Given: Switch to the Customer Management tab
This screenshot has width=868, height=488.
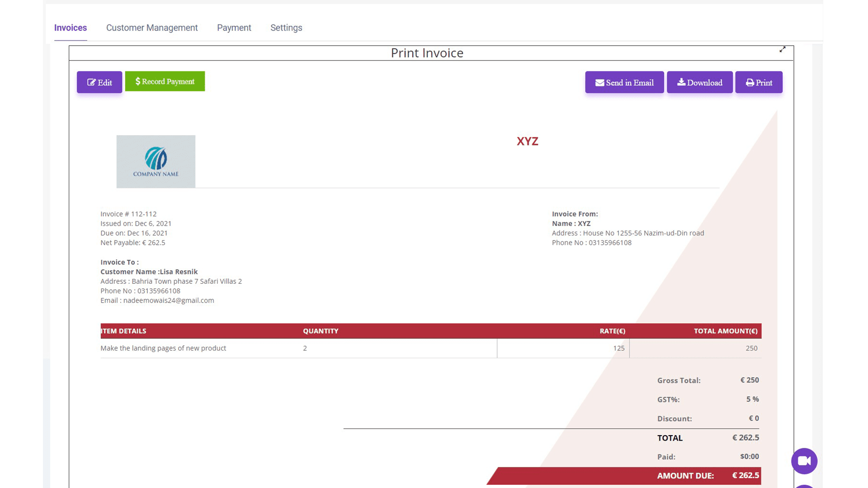Looking at the screenshot, I should click(152, 28).
